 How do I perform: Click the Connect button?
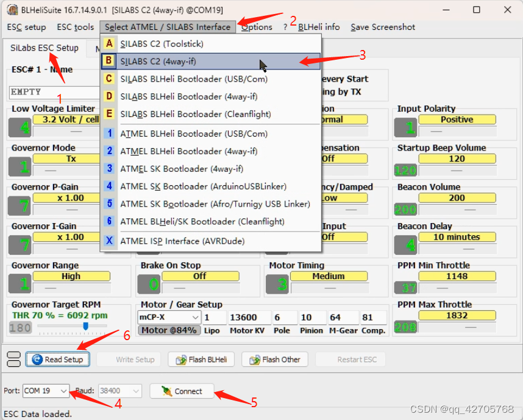pyautogui.click(x=182, y=391)
